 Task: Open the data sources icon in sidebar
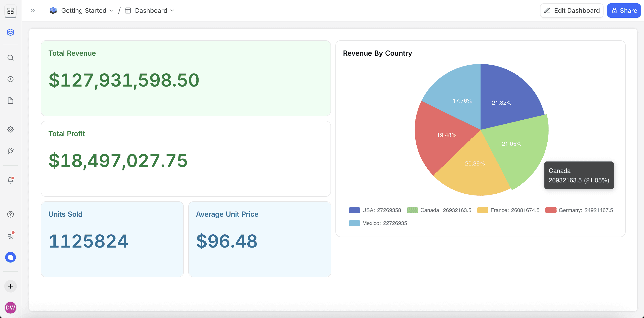[11, 32]
